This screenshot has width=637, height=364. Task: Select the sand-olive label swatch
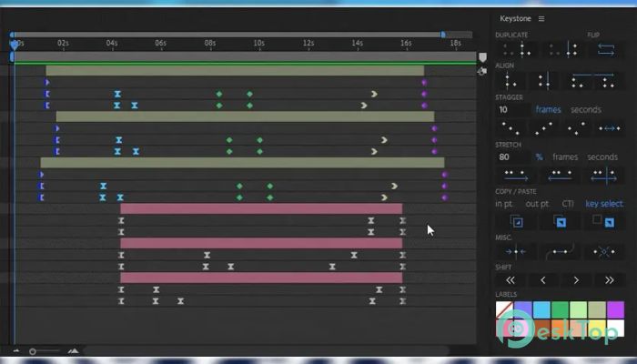tap(597, 310)
